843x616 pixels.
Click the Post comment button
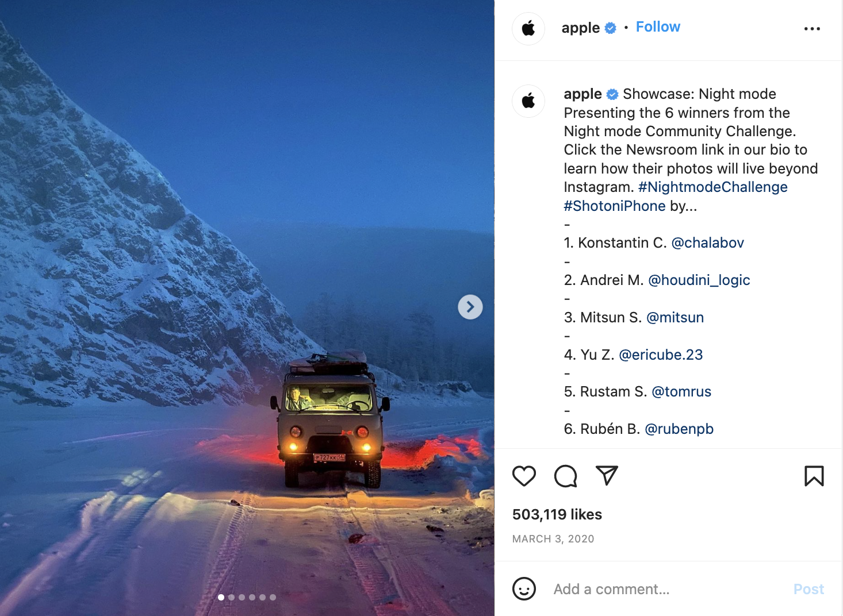tap(808, 589)
